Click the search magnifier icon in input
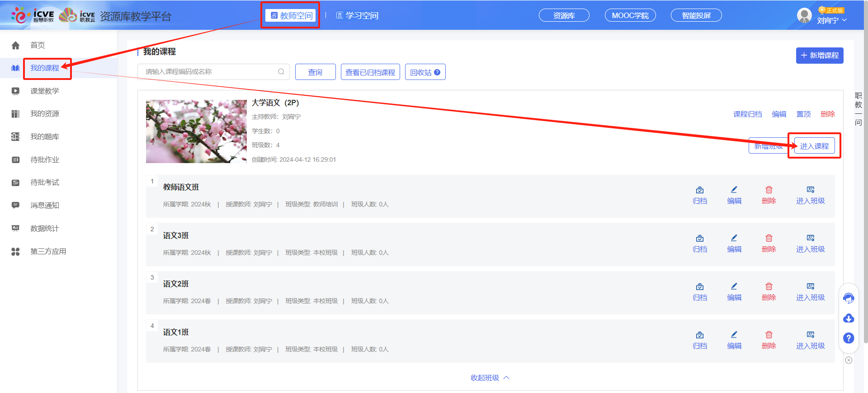This screenshot has height=393, width=868. tap(281, 72)
